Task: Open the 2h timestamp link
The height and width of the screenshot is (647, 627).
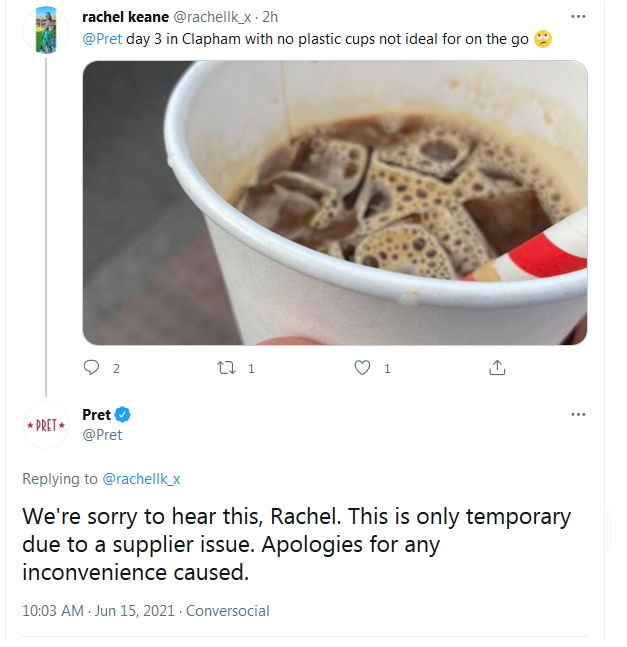Action: [x=269, y=18]
